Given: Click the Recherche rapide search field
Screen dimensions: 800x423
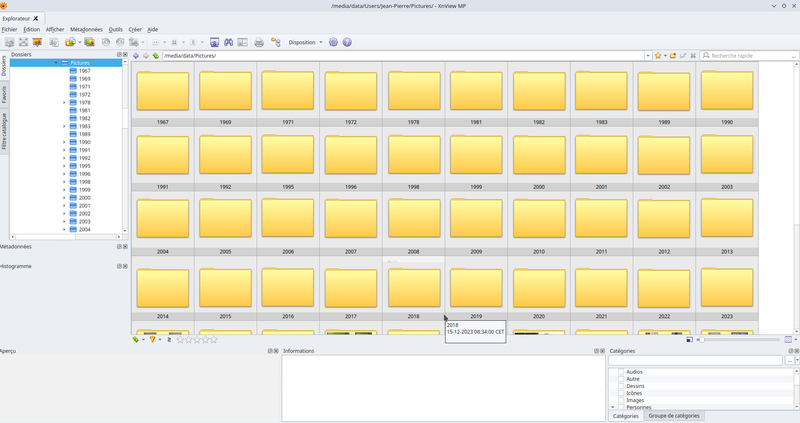Looking at the screenshot, I should click(750, 56).
